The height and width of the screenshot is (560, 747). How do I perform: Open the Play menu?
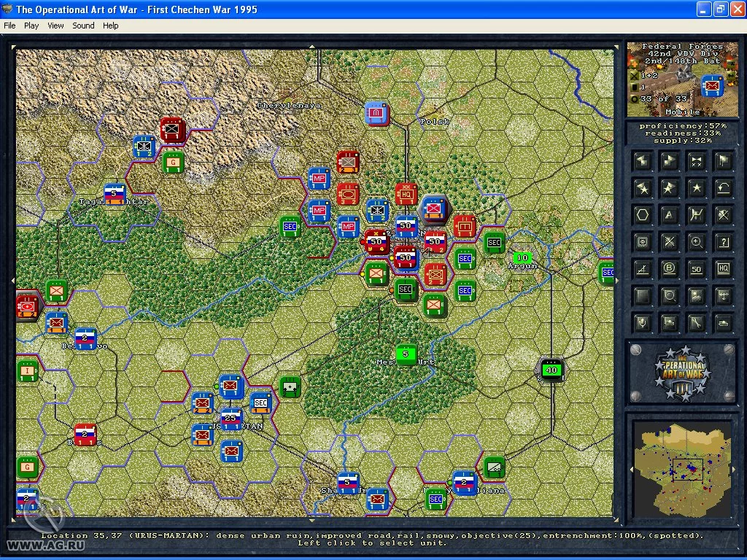(x=31, y=26)
